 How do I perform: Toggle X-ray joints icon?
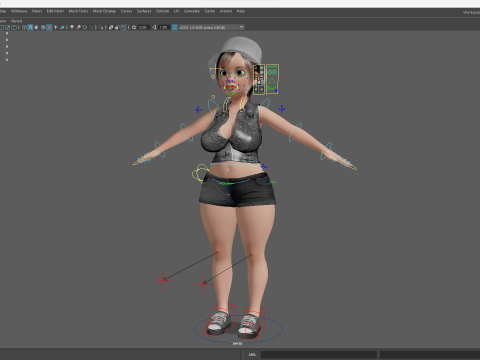(123, 27)
